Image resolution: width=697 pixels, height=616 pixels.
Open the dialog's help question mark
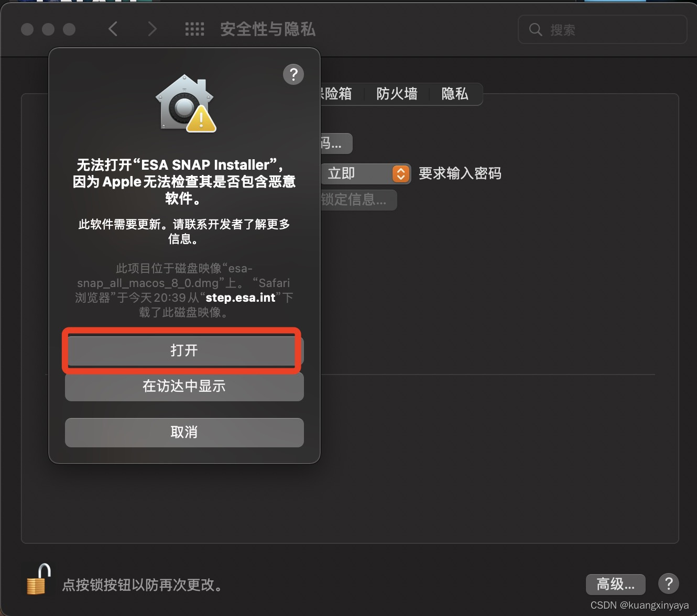tap(293, 74)
